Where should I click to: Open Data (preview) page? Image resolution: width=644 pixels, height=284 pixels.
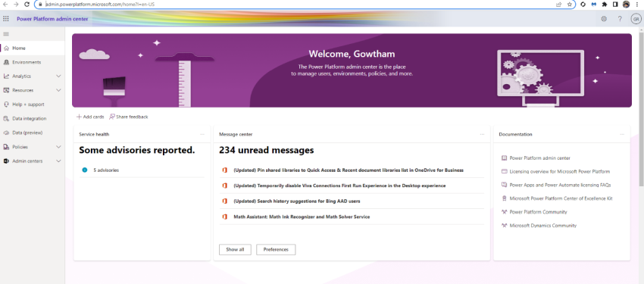(33, 133)
